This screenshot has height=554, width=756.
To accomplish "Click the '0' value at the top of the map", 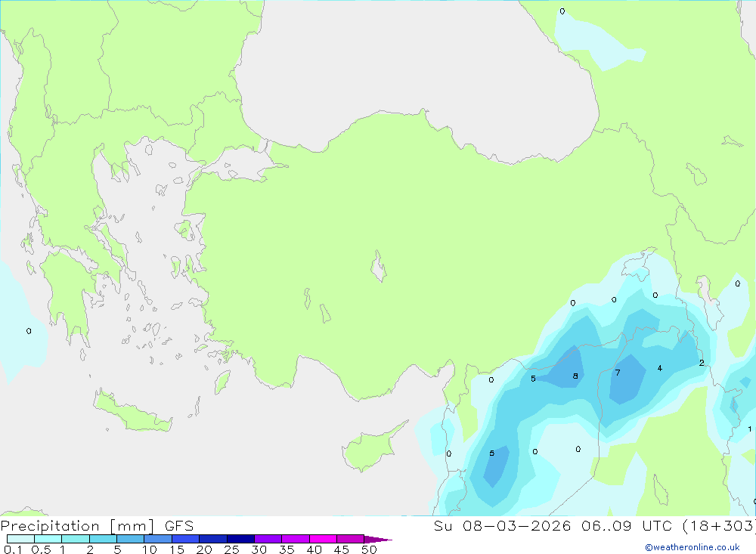I will [x=562, y=11].
